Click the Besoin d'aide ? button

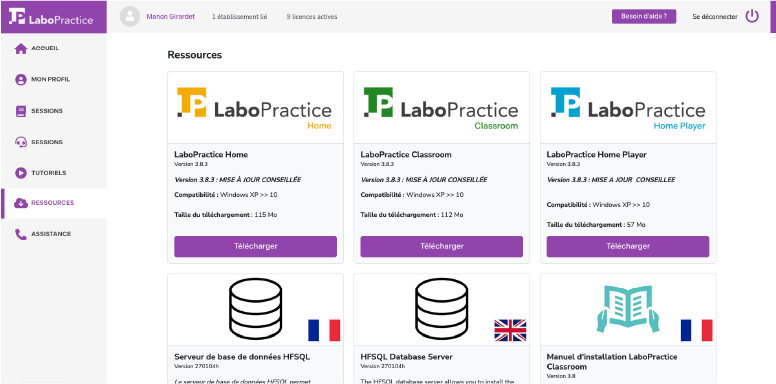click(x=644, y=16)
